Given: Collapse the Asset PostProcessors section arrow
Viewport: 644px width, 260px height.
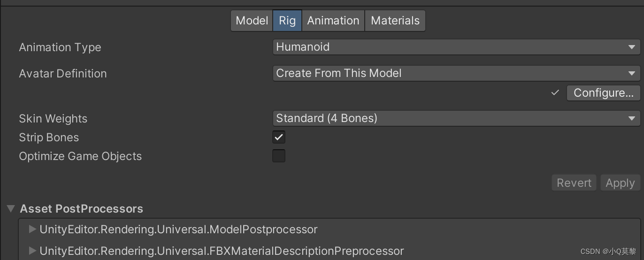Looking at the screenshot, I should point(11,209).
